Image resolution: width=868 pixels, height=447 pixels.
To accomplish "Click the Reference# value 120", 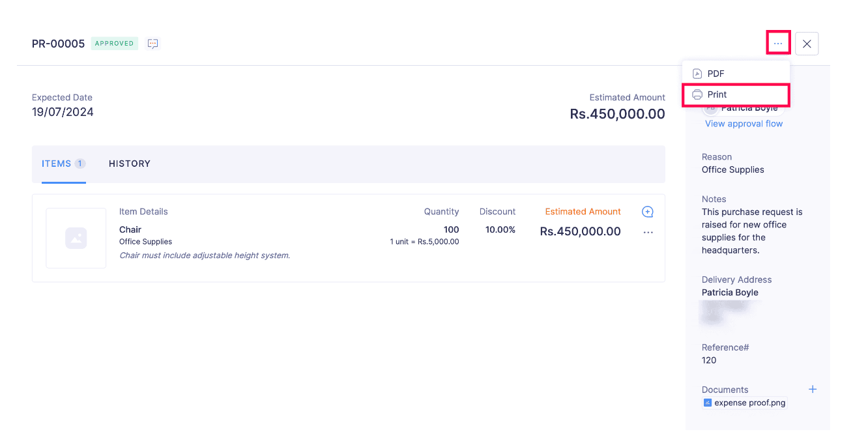I will (x=709, y=360).
